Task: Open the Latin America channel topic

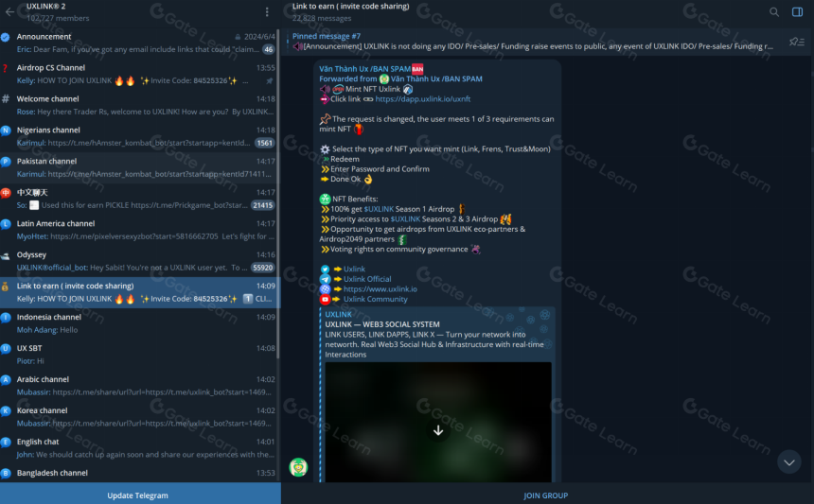Action: [x=139, y=230]
